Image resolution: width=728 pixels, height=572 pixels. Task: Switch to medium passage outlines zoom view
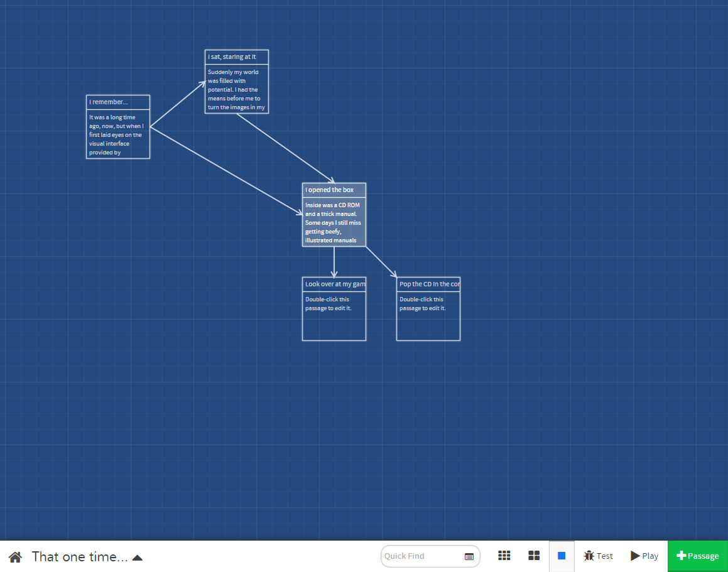click(534, 556)
